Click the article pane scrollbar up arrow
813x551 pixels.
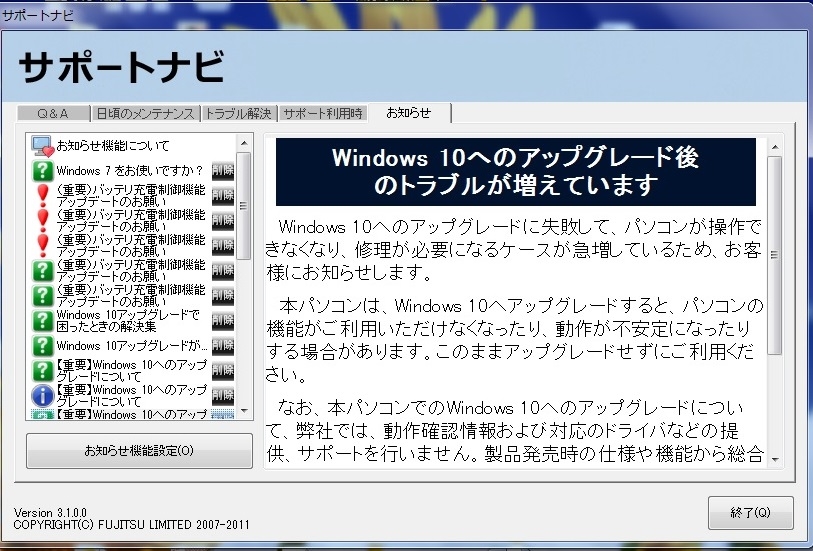[775, 148]
